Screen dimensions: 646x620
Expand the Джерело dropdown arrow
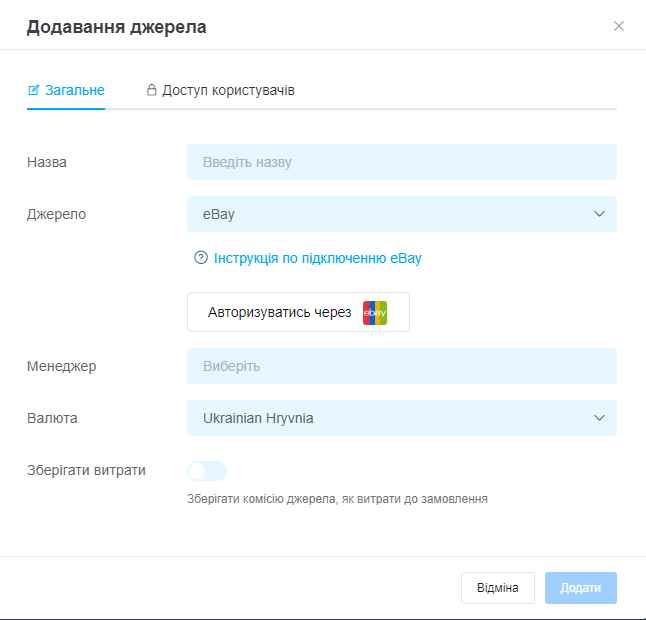coord(600,214)
